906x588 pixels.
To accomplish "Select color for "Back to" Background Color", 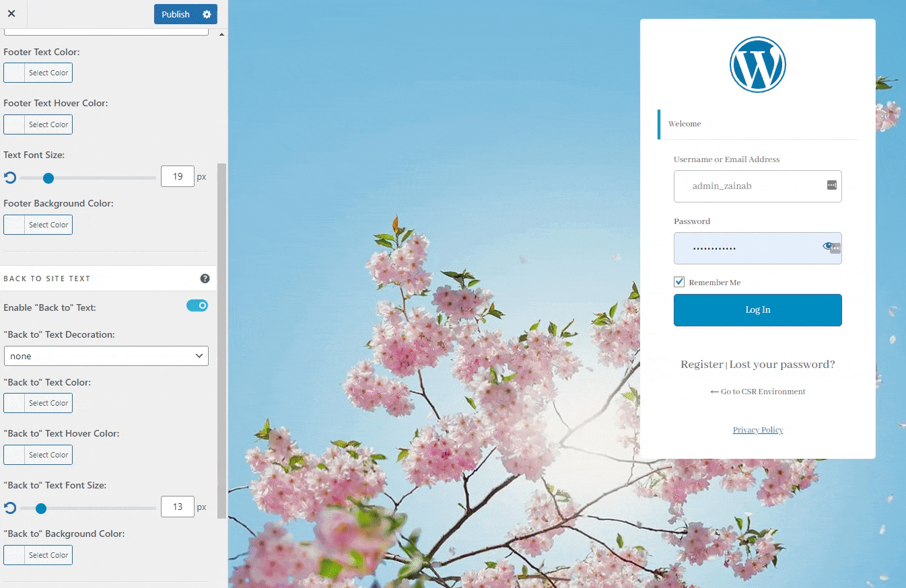I will tap(38, 555).
